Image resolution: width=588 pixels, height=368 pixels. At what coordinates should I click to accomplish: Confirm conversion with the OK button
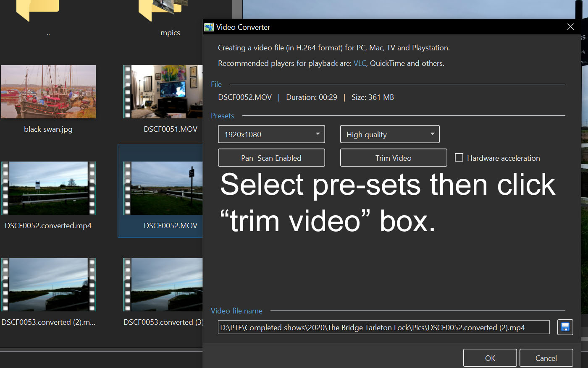(490, 358)
